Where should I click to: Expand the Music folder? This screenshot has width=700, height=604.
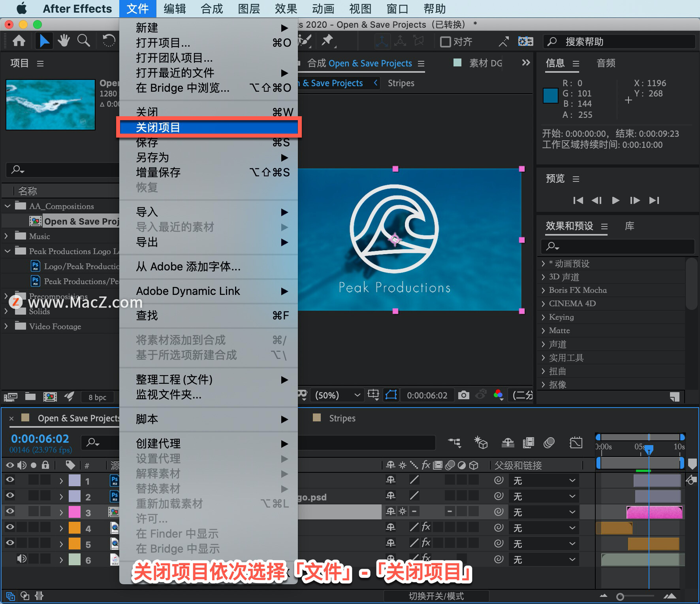point(6,236)
